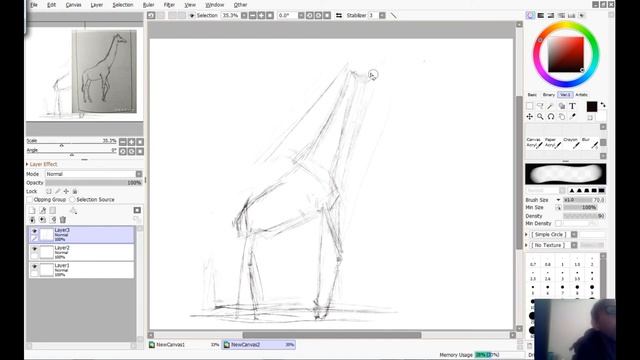Click the black foreground color swatch
The height and width of the screenshot is (360, 640).
(592, 107)
